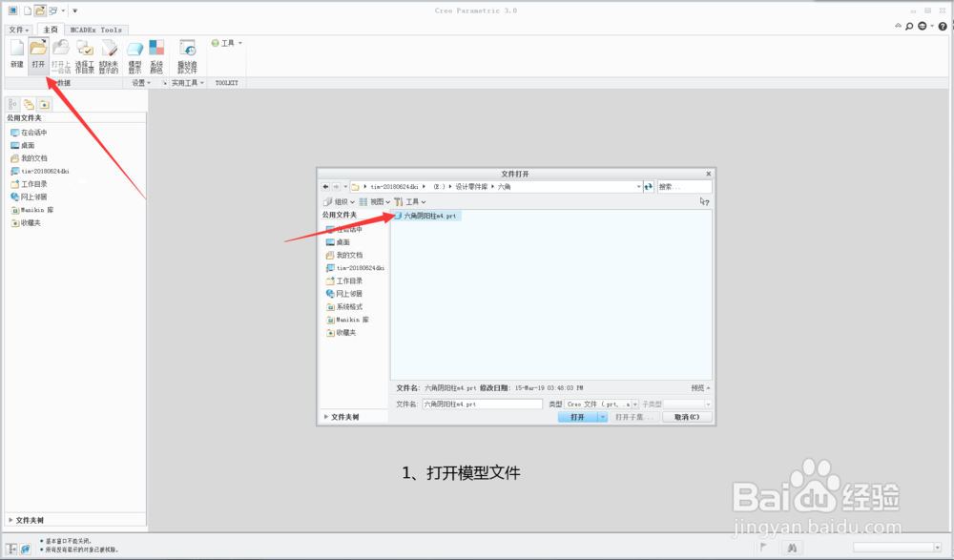
Task: Switch to the MCADEx Tools tab
Action: (x=95, y=30)
